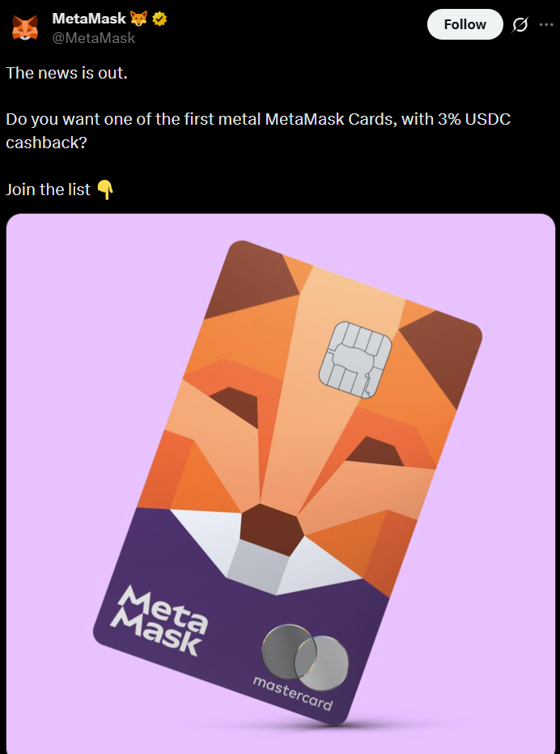Open the @MetaMask handle link
560x754 pixels.
(94, 38)
